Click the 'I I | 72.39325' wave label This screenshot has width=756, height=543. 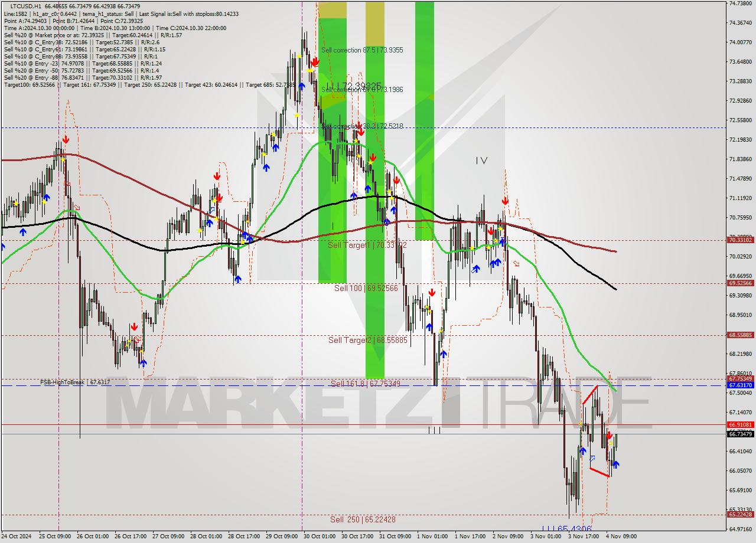click(353, 87)
